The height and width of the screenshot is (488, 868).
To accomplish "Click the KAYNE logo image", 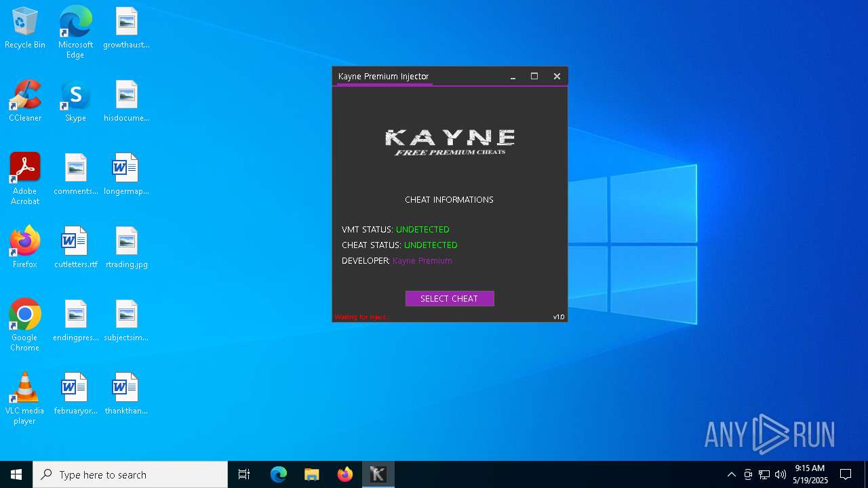I will click(450, 142).
